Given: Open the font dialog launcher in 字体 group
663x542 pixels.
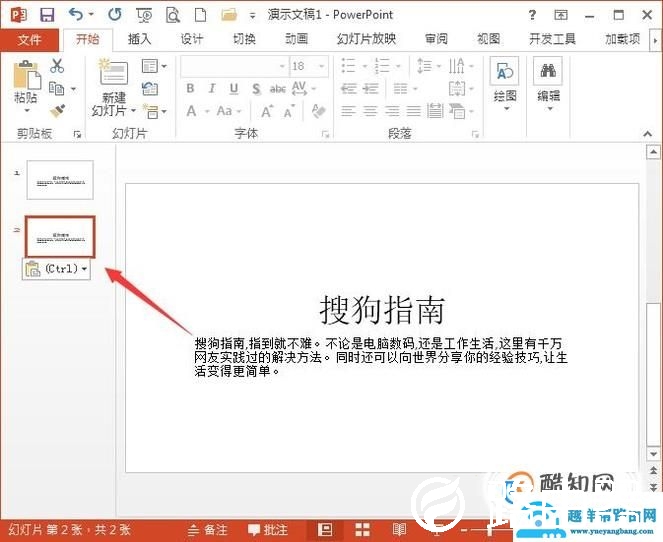Looking at the screenshot, I should [325, 134].
